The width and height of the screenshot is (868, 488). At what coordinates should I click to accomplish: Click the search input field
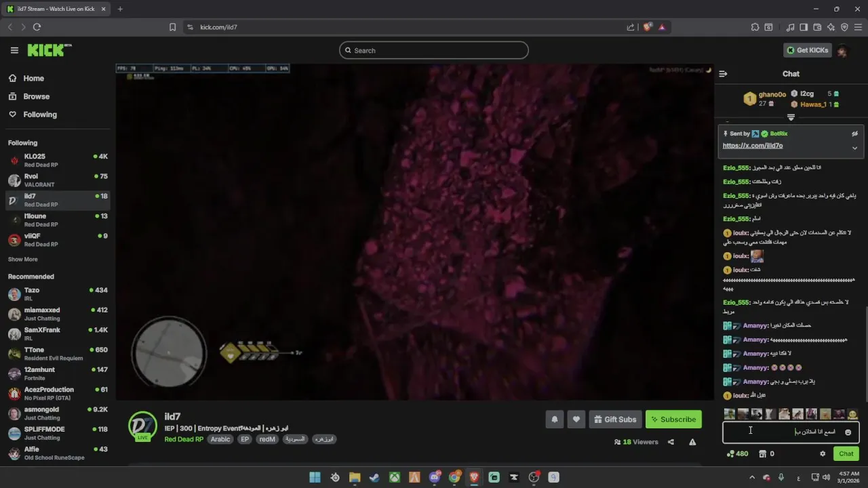point(434,50)
